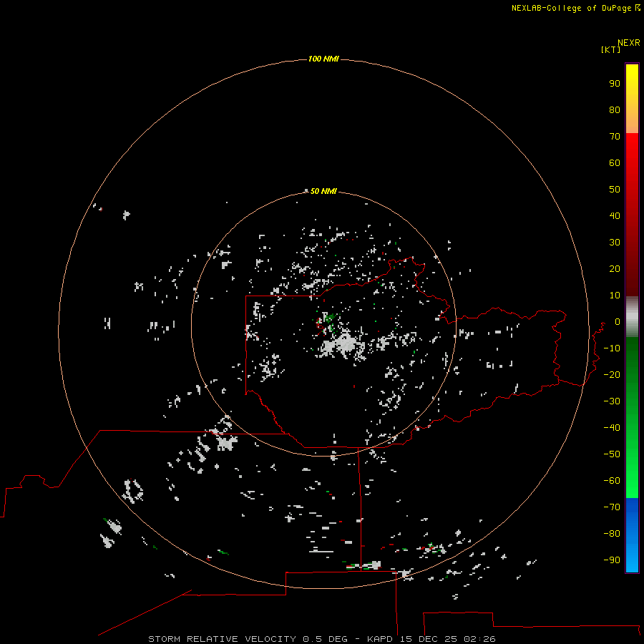
Task: Click the -30 value on the velocity scale
Action: pos(612,401)
